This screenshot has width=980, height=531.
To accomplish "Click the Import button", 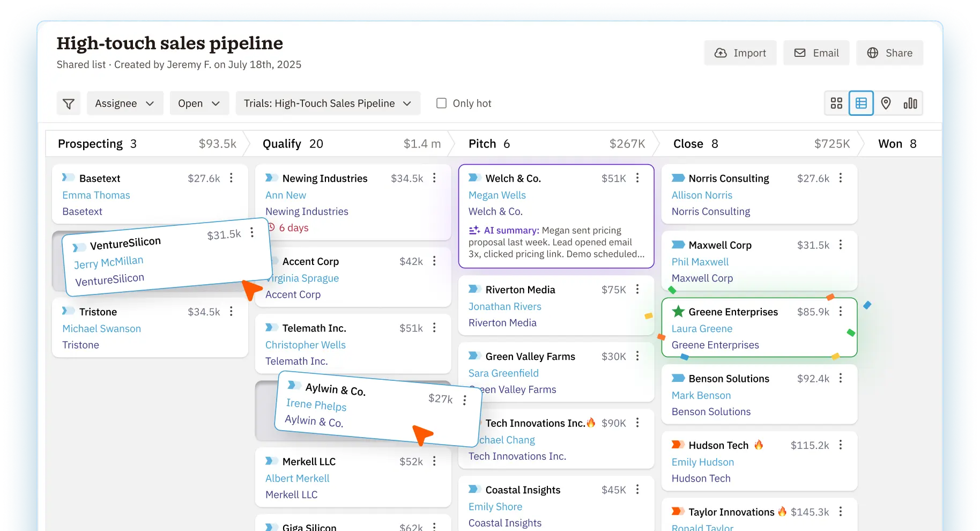I will (740, 53).
